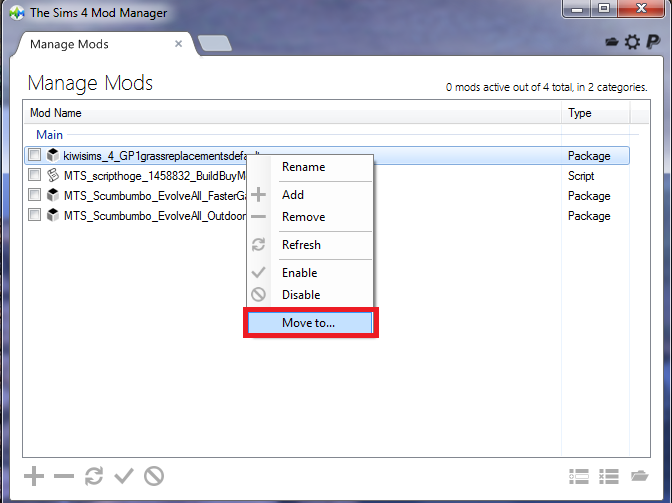
Task: Click the mods active status text
Action: 546,87
